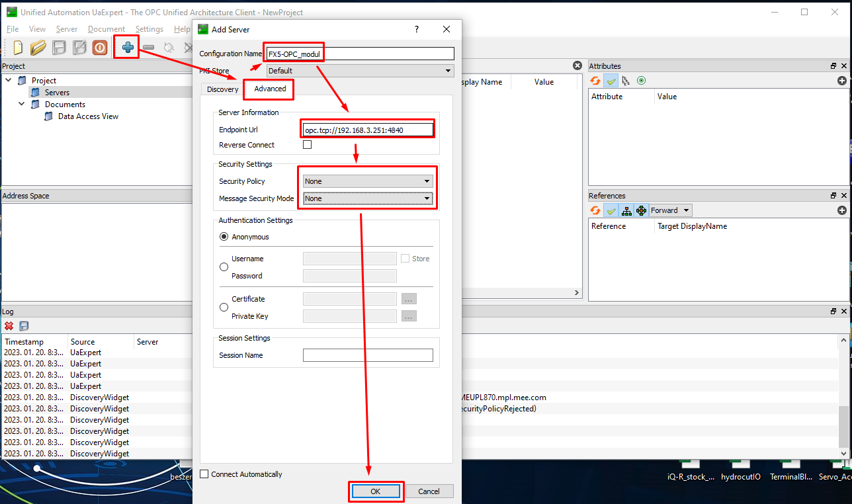Click the Server column header in Log
852x504 pixels.
[x=148, y=342]
